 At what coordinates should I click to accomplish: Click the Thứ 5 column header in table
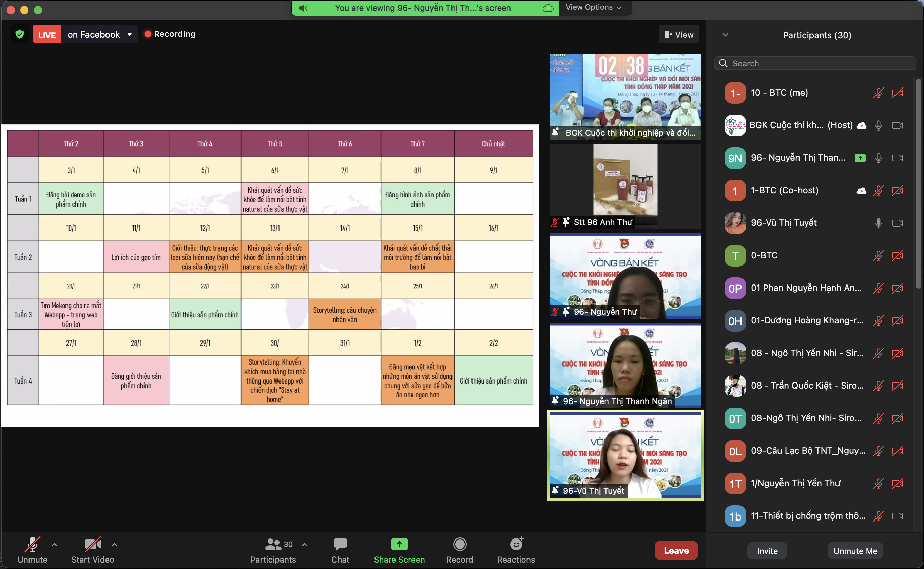click(275, 143)
